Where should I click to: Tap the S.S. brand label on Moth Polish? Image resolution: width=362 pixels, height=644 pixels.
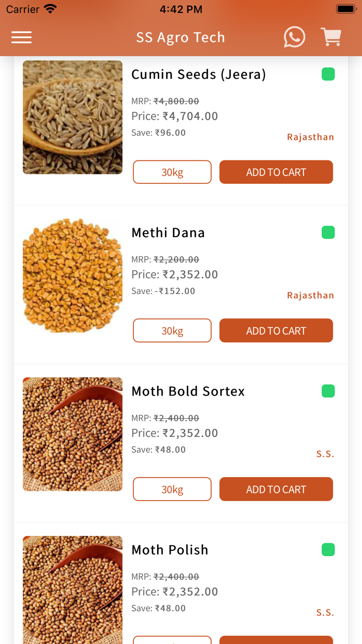325,612
